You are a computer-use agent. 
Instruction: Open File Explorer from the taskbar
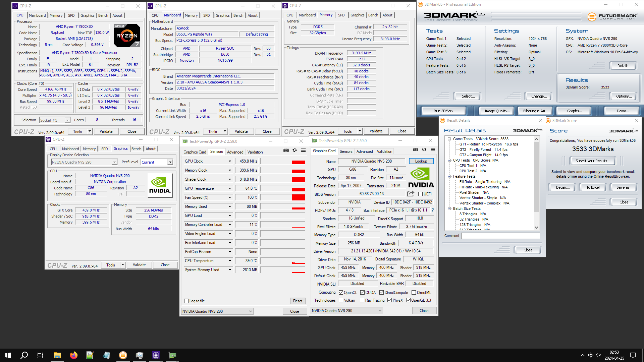57,355
